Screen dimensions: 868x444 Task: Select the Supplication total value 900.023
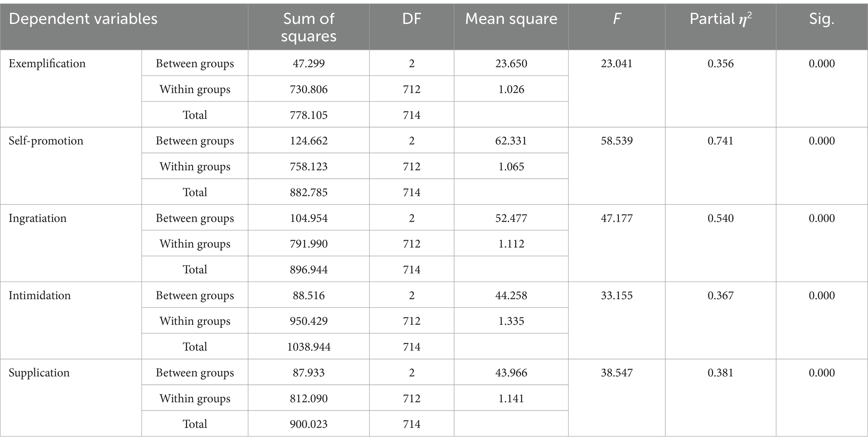(x=309, y=424)
